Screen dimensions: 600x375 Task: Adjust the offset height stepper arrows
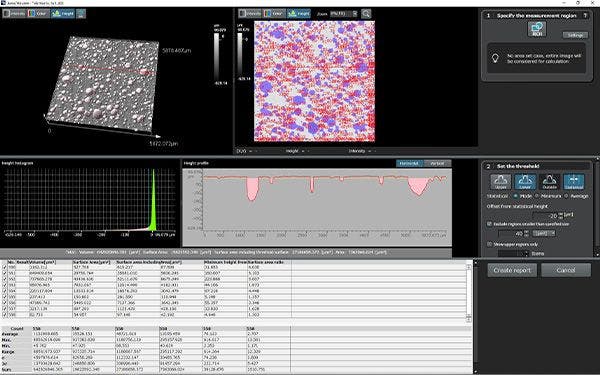click(x=561, y=216)
